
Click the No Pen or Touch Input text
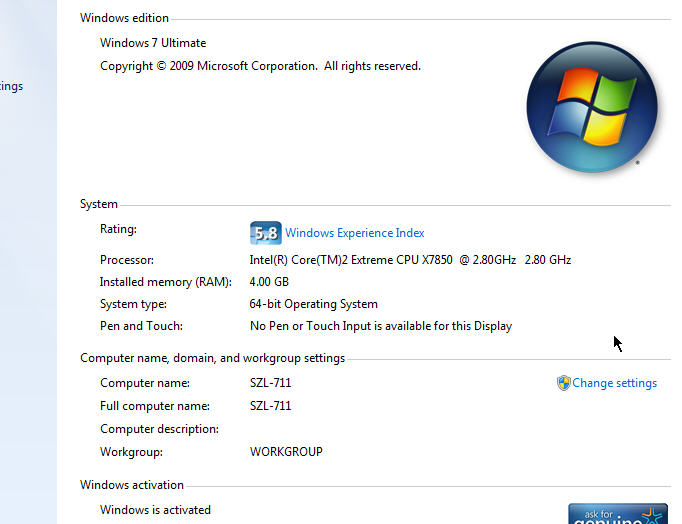click(381, 326)
